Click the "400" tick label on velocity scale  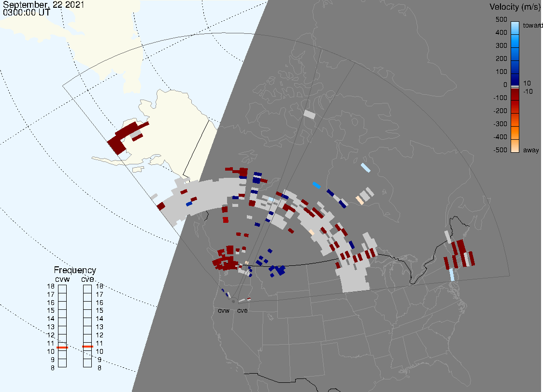pyautogui.click(x=501, y=32)
